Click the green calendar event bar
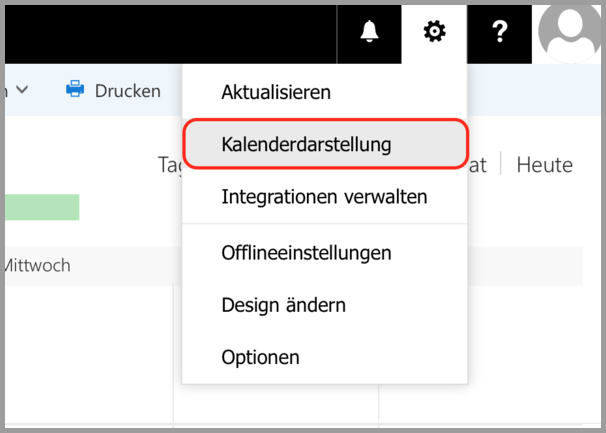Image resolution: width=606 pixels, height=433 pixels. pos(42,208)
